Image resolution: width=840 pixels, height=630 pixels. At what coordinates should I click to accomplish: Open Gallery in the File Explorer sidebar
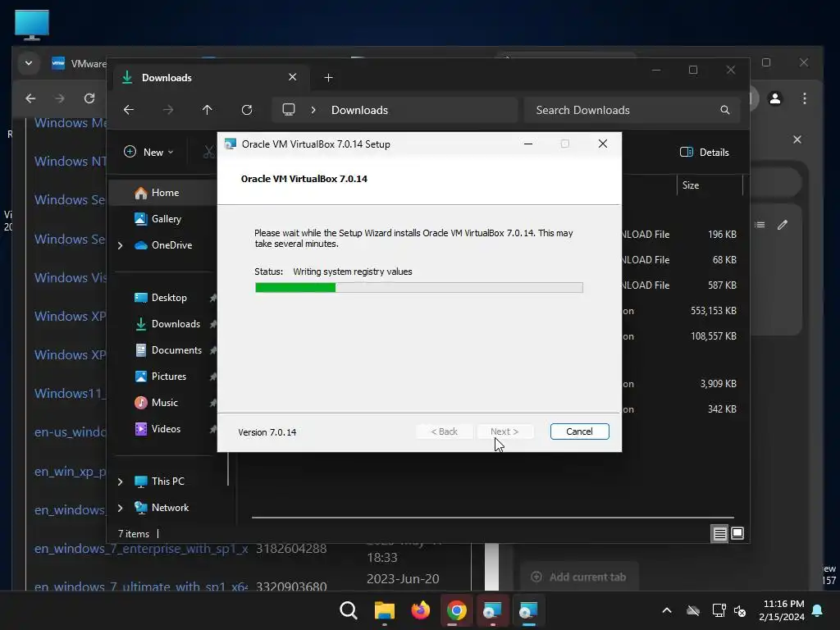click(x=166, y=218)
